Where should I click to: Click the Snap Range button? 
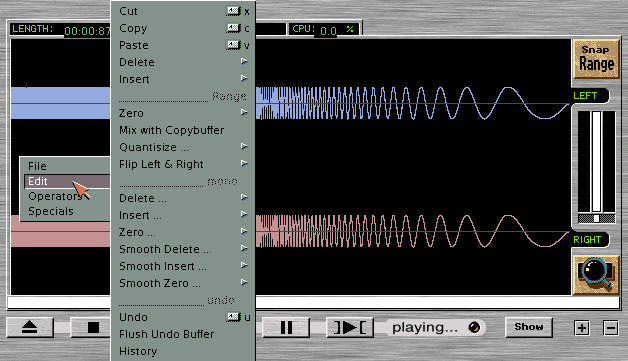pyautogui.click(x=596, y=59)
